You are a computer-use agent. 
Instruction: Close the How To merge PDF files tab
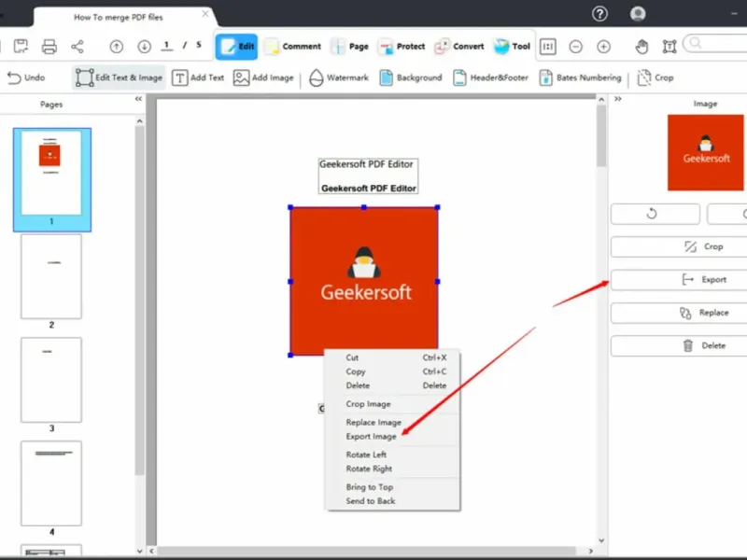205,14
